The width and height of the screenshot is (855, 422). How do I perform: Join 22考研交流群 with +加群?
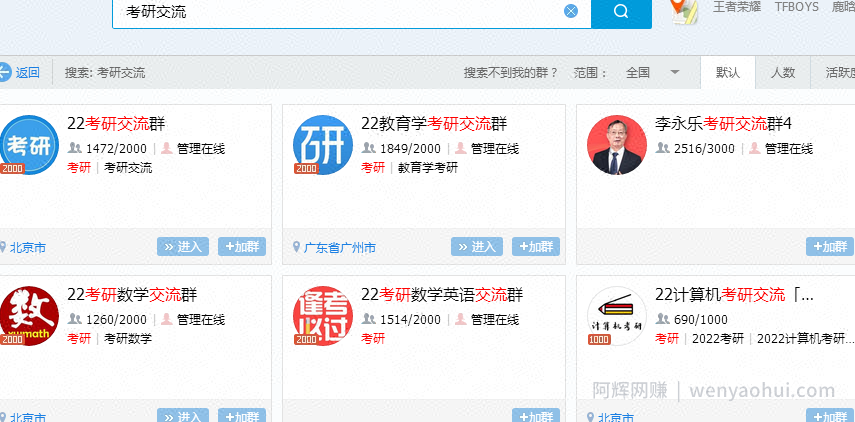(242, 246)
